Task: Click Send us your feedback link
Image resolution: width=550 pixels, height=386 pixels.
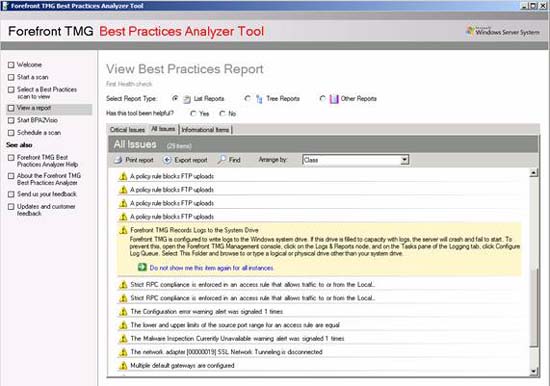Action: 47,194
